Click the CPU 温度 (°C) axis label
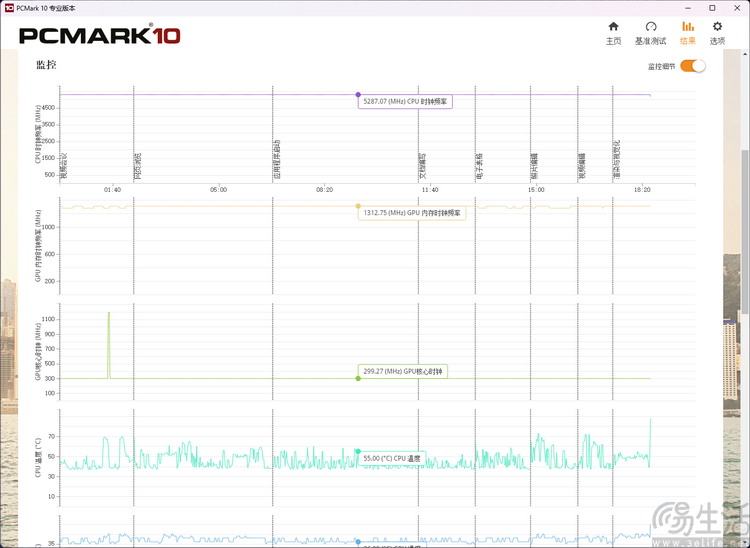Viewport: 750px width, 548px height. tap(38, 457)
